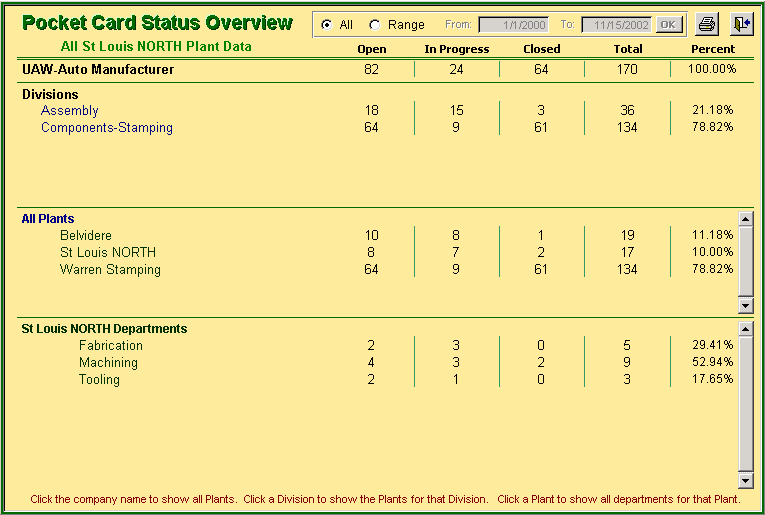Click St Louis NORTH percent 10.00%
The height and width of the screenshot is (515, 765).
712,252
